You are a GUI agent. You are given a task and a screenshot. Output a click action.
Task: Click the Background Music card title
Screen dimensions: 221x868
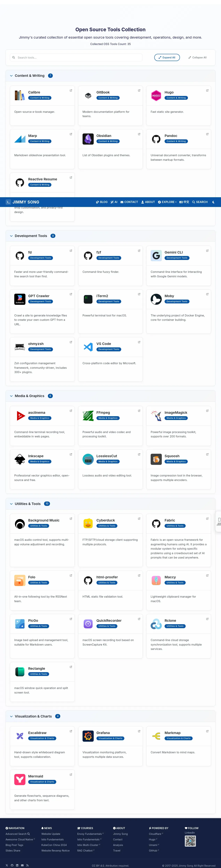tap(44, 520)
